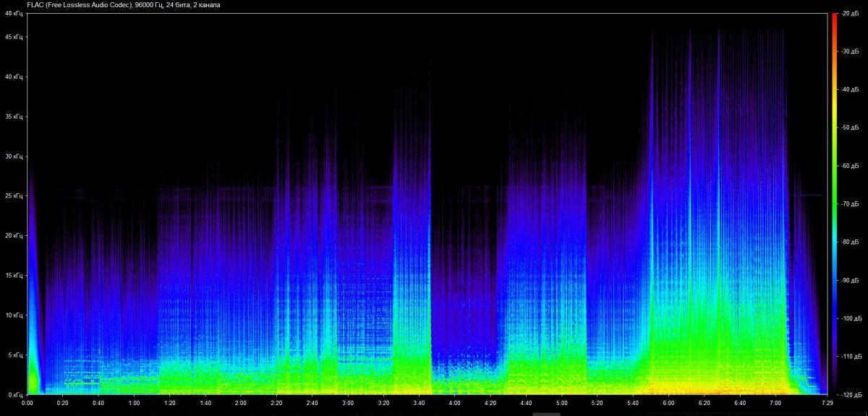Click the 15 кГц frequency axis label

12,276
